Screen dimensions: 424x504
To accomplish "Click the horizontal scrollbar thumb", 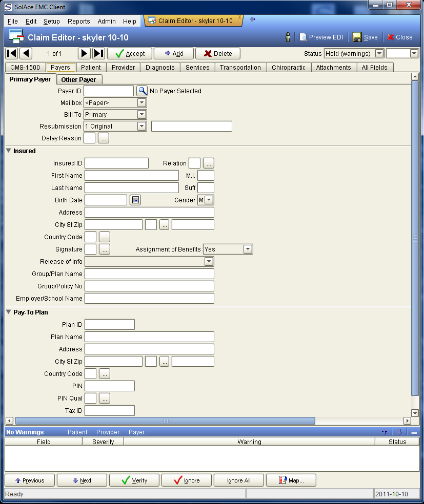I will coord(166,421).
